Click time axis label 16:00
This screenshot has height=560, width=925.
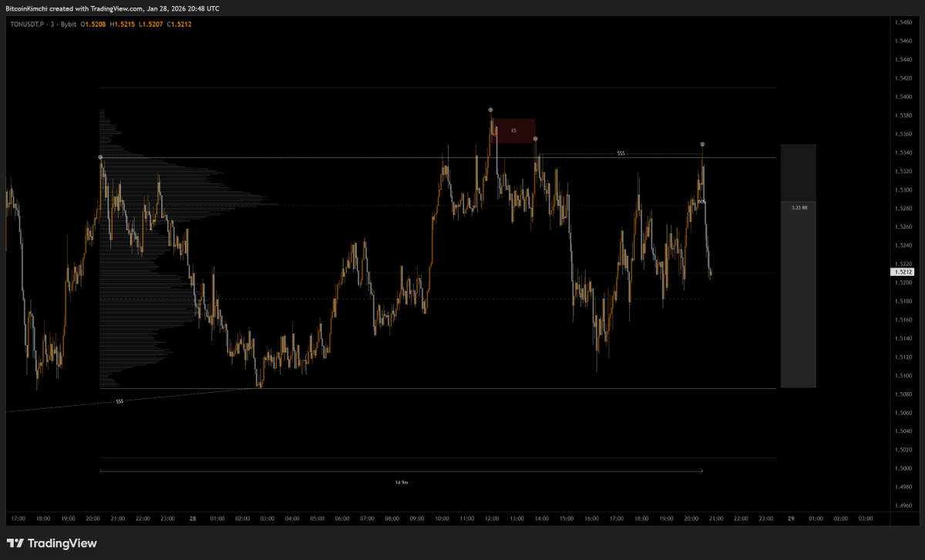591,518
